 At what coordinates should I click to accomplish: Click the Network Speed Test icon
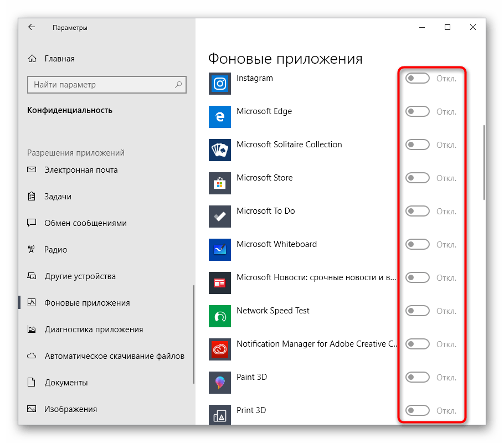coord(219,316)
